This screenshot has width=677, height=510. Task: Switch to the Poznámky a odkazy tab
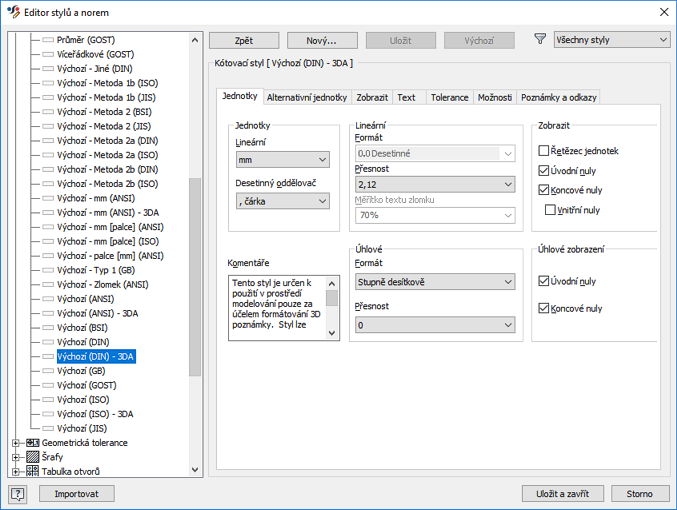pyautogui.click(x=559, y=98)
